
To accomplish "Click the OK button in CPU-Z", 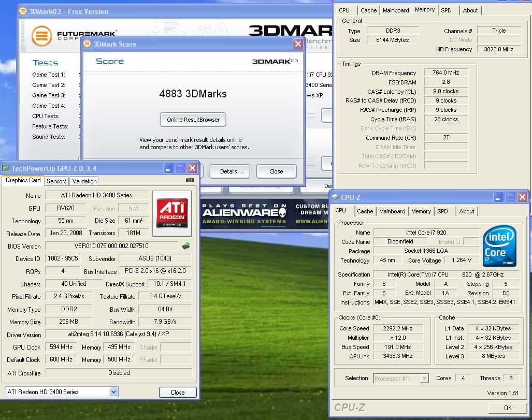I will click(508, 408).
